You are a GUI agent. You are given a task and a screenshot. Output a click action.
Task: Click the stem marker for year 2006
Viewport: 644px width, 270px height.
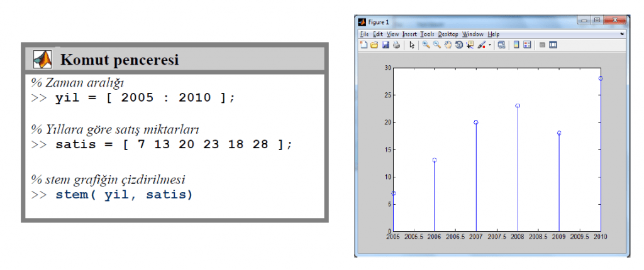(435, 160)
